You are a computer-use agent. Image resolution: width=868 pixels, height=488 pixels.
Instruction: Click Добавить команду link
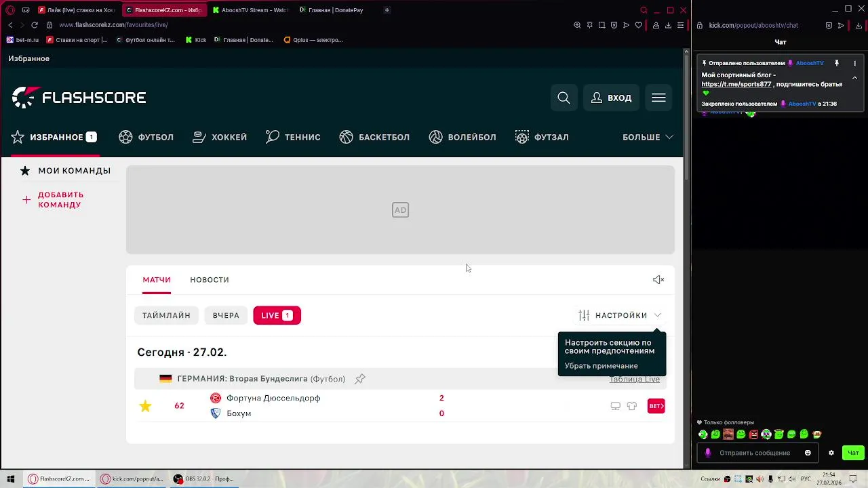tap(53, 200)
